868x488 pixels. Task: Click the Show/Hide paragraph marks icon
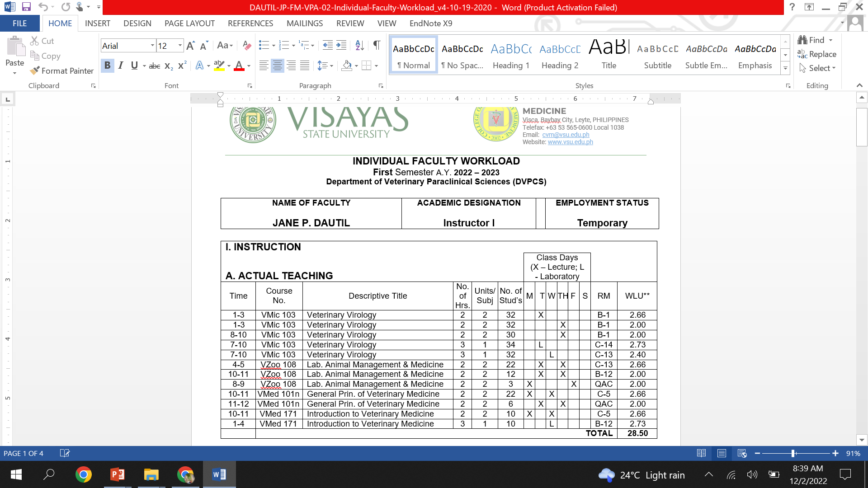(377, 45)
